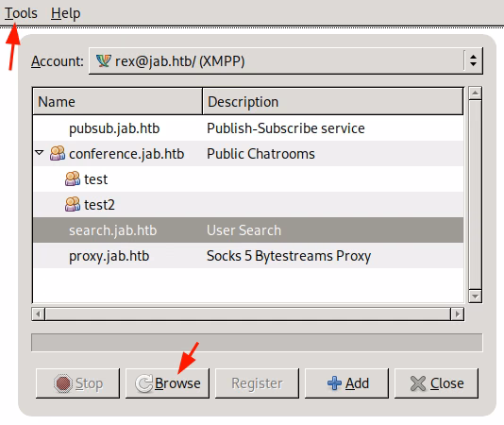Click the User Search description
This screenshot has width=504, height=425.
(x=244, y=230)
